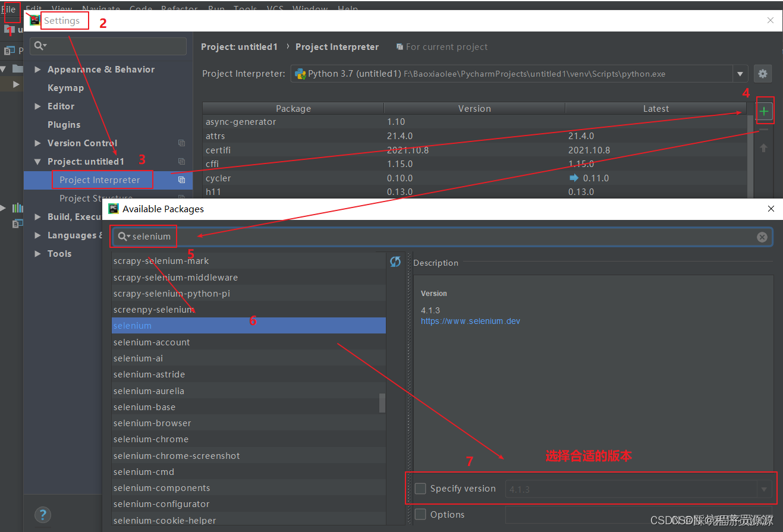Select selenium-configurator package
This screenshot has width=783, height=532.
pyautogui.click(x=249, y=504)
